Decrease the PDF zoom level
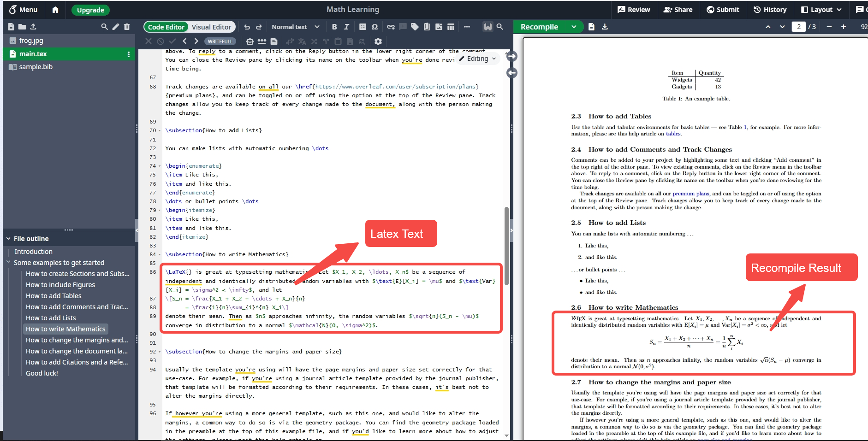The width and height of the screenshot is (868, 441). point(829,27)
